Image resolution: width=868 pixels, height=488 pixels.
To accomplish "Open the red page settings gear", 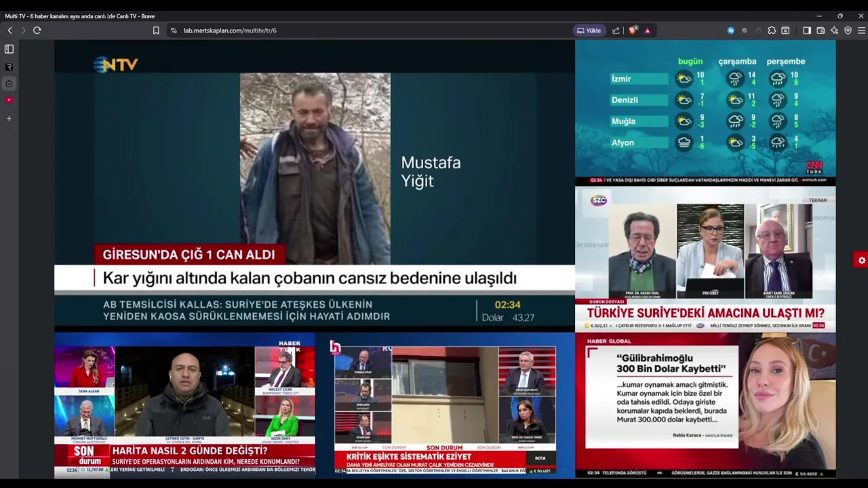I will coord(861,260).
